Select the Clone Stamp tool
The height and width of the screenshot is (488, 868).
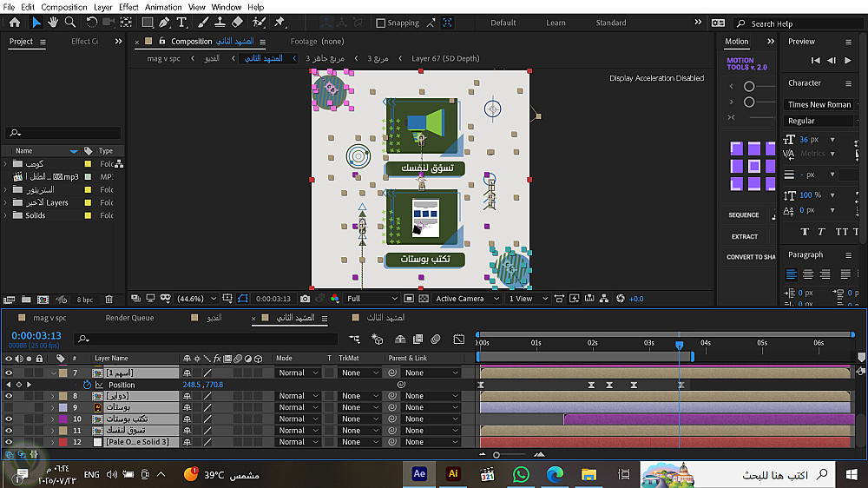click(221, 23)
